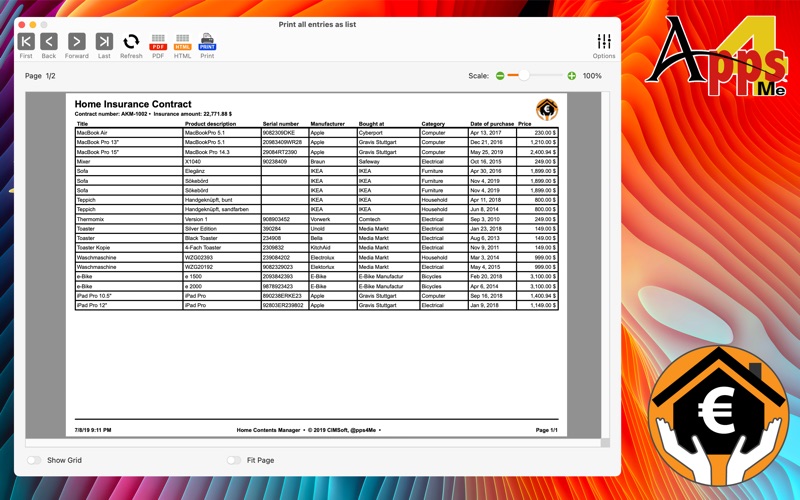Click the 'Date of purchase' column header
The image size is (800, 500).
coord(492,123)
